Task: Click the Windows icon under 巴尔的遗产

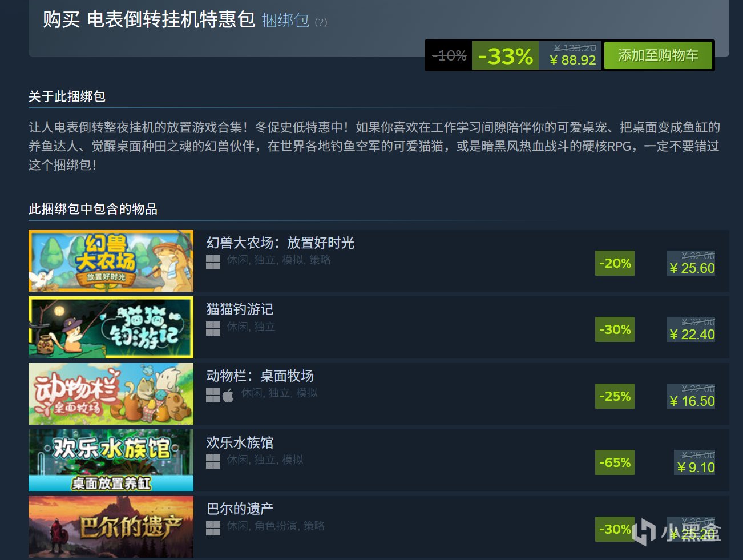Action: (x=213, y=528)
